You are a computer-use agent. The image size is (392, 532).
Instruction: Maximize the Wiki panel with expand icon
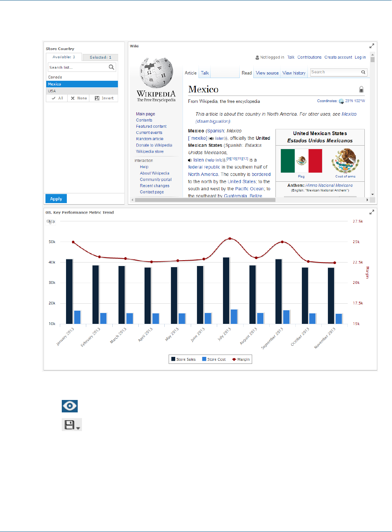coord(372,46)
